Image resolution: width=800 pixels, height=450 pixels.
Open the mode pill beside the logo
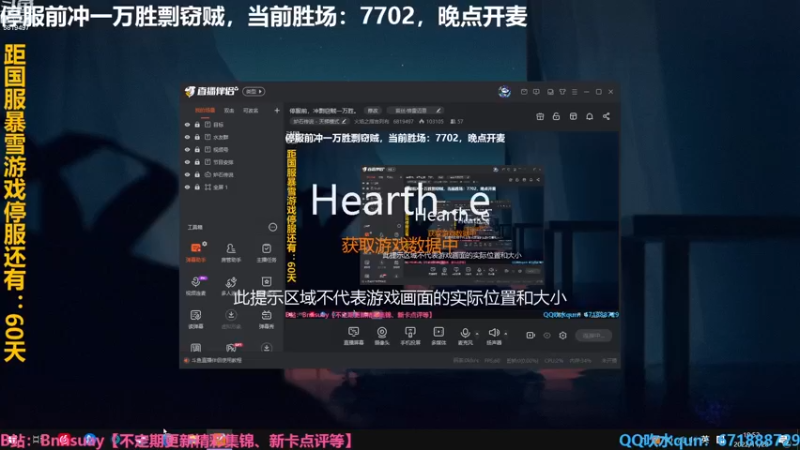coord(254,91)
